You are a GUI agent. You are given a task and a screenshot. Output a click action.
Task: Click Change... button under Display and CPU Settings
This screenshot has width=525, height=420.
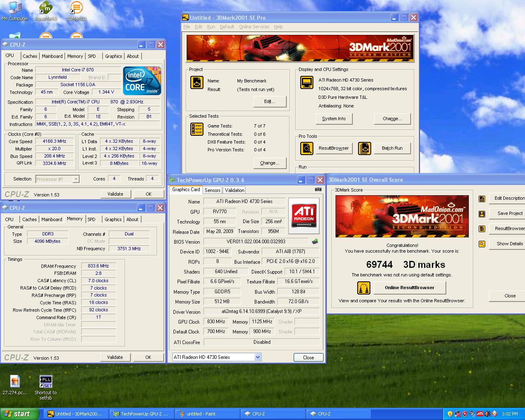coord(392,119)
